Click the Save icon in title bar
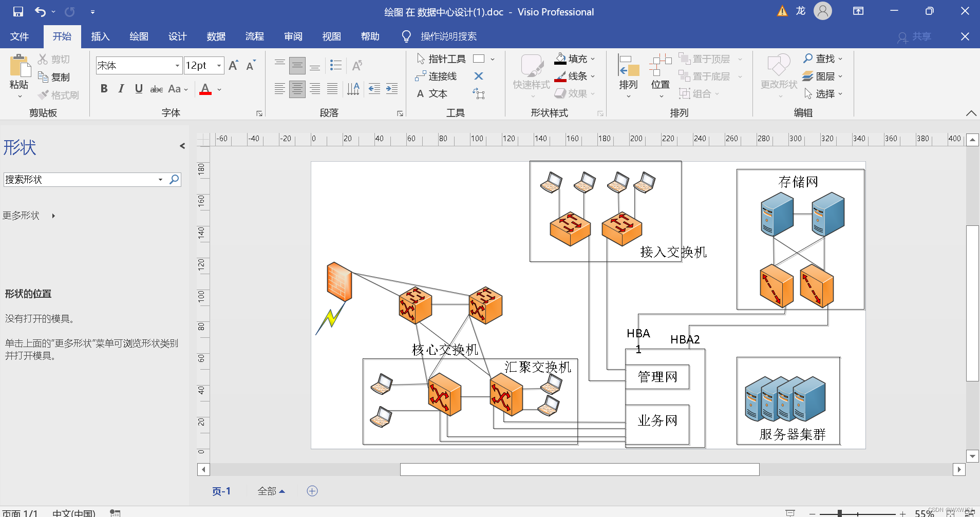980x517 pixels. (x=18, y=11)
